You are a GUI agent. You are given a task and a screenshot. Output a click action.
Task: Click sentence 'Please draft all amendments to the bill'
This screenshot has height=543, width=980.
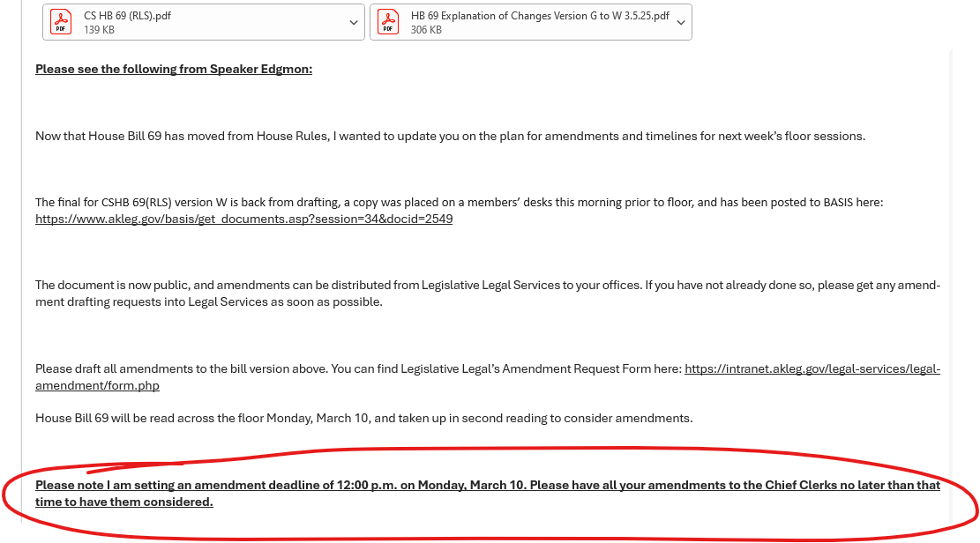point(181,369)
